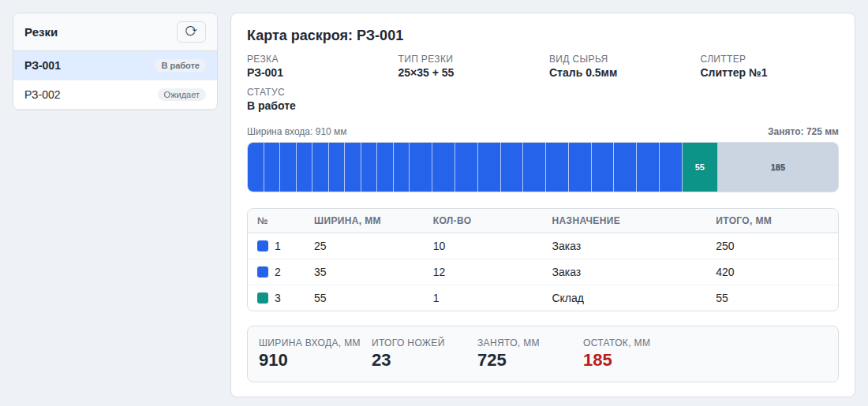Click the 'НАЗНАЧЕНИЕ' column header
This screenshot has height=406, width=868.
[586, 221]
